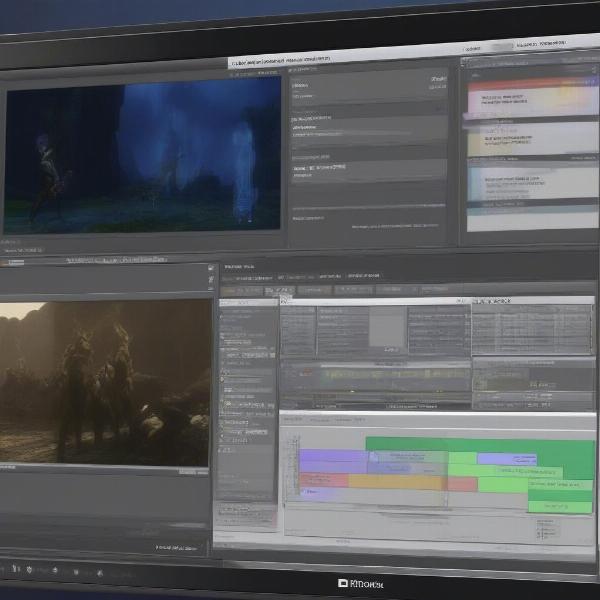Click the blue forest preview video frame
The height and width of the screenshot is (600, 600).
[142, 155]
